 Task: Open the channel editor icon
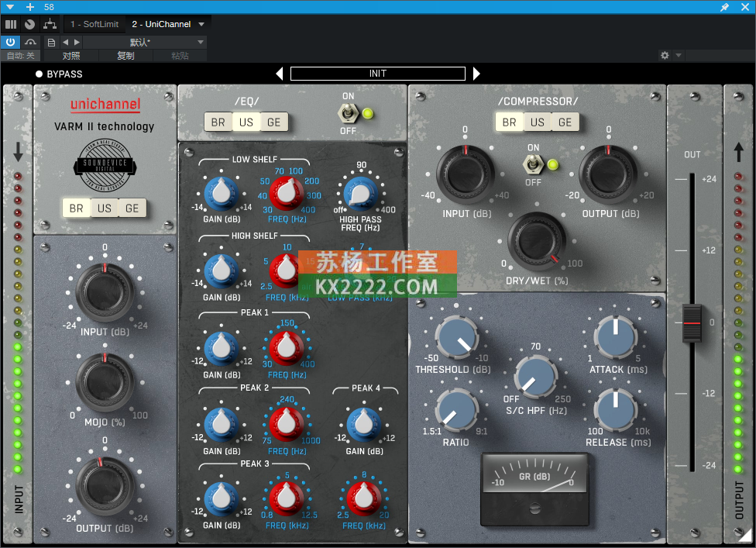tap(11, 24)
